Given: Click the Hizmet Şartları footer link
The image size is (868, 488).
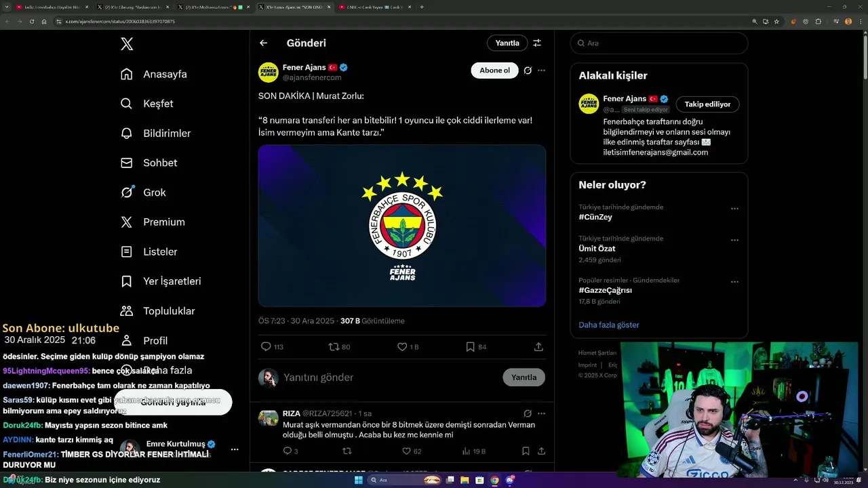Looking at the screenshot, I should click(x=597, y=353).
